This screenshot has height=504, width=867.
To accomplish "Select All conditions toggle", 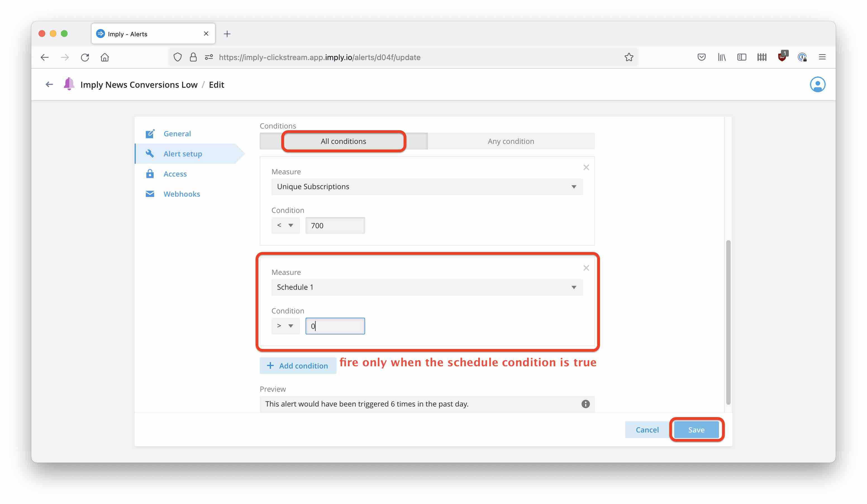I will tap(343, 141).
